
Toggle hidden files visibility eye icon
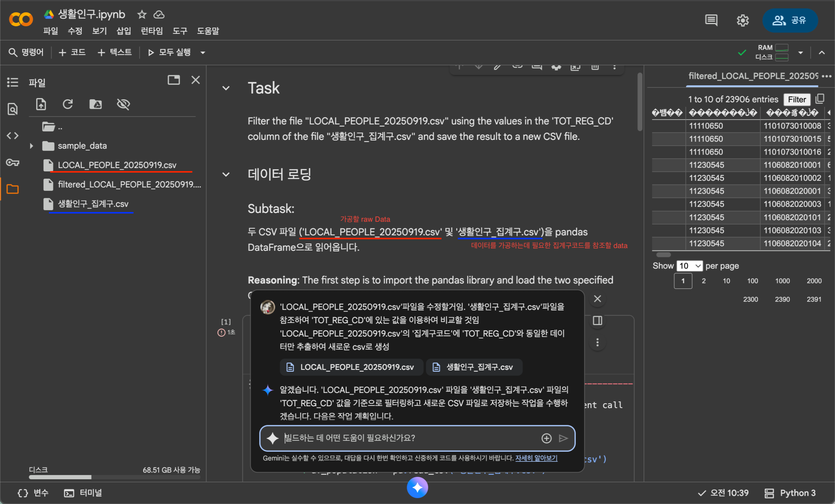[123, 104]
